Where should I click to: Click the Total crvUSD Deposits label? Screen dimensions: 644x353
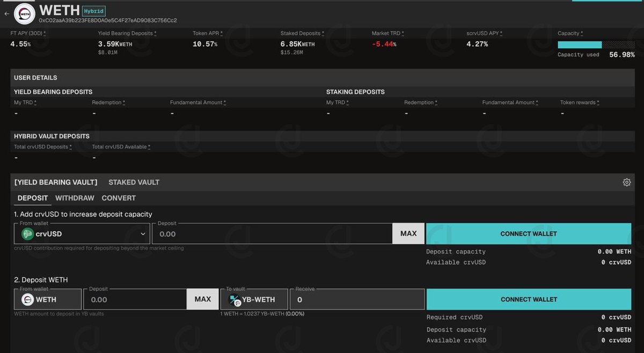(41, 147)
